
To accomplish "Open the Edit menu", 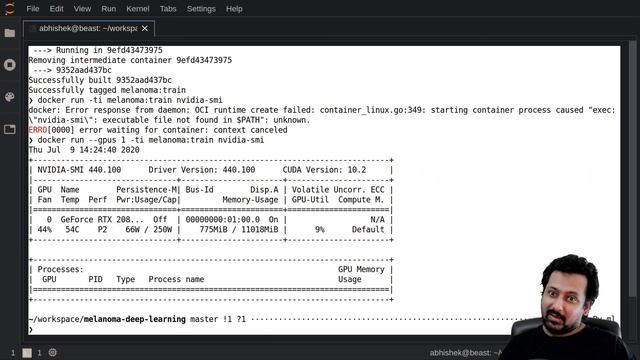I will coord(56,9).
